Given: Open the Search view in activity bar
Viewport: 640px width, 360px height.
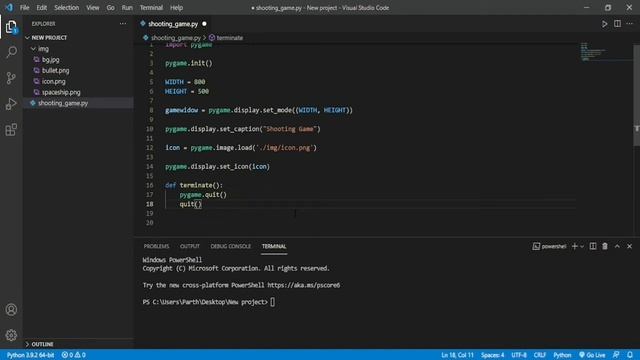Looking at the screenshot, I should 11,52.
